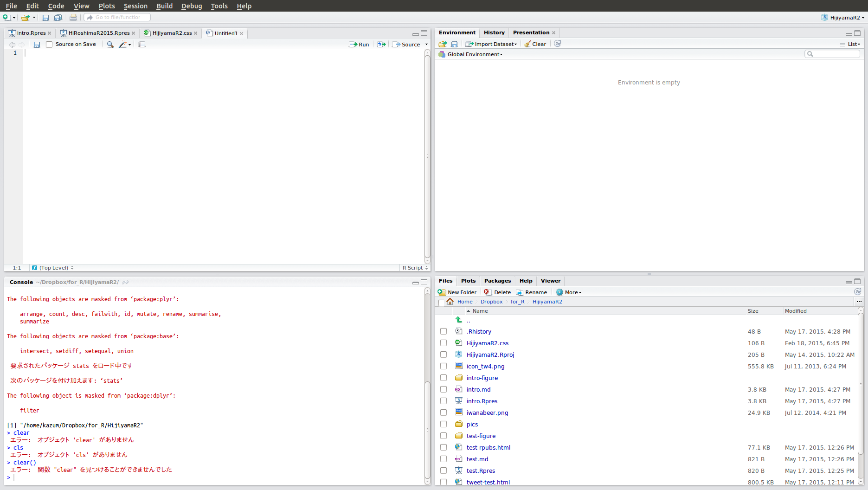Open the test-rpubs.html file link

(488, 447)
